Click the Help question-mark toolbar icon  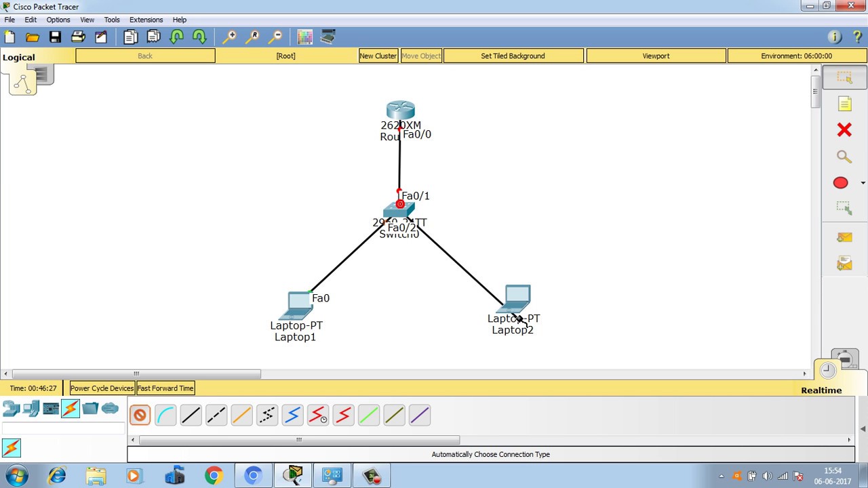[x=857, y=37]
